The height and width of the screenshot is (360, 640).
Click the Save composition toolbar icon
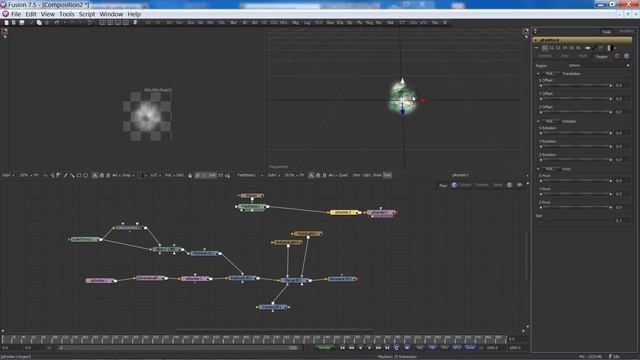click(22, 23)
